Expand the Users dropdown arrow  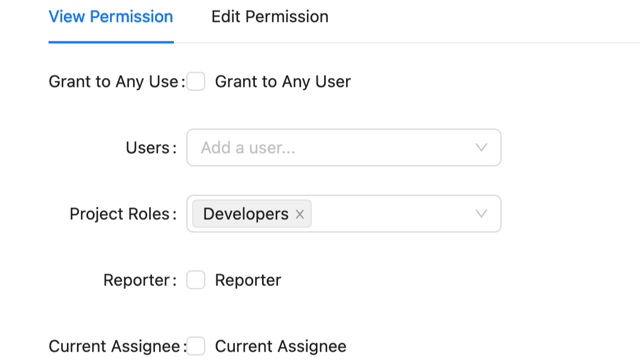[x=481, y=148]
